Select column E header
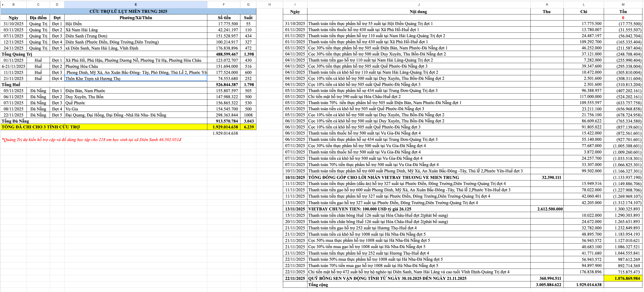The height and width of the screenshot is (292, 644). coord(136,5)
